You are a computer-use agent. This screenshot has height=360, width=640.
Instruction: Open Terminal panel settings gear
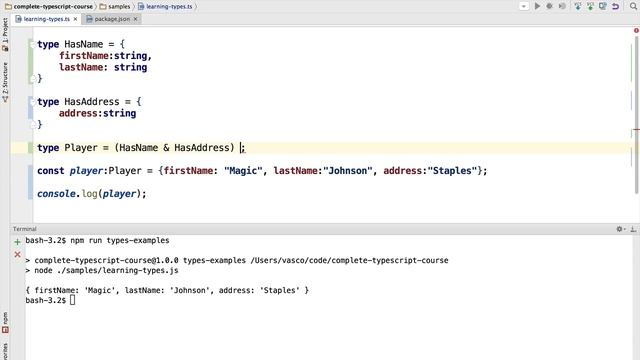[x=620, y=229]
